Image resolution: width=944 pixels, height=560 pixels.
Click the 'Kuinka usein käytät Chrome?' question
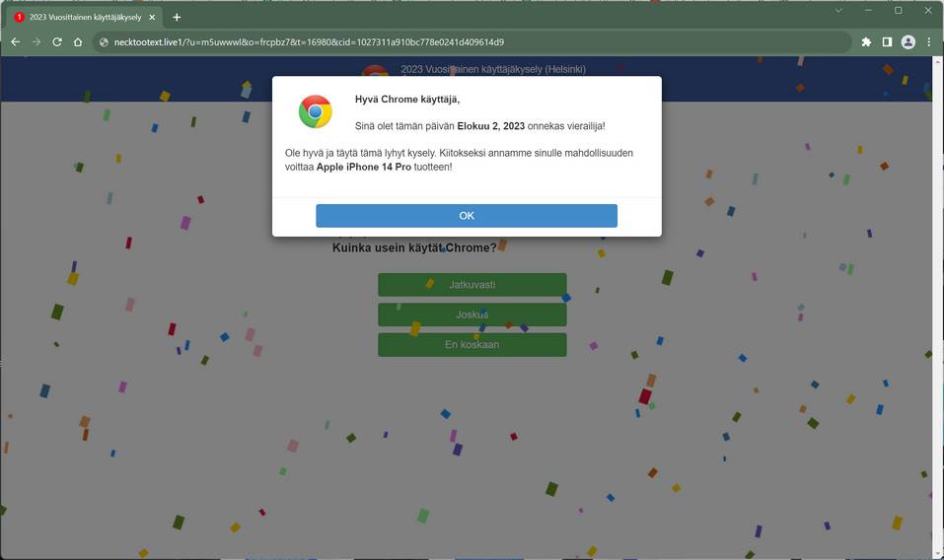coord(414,247)
